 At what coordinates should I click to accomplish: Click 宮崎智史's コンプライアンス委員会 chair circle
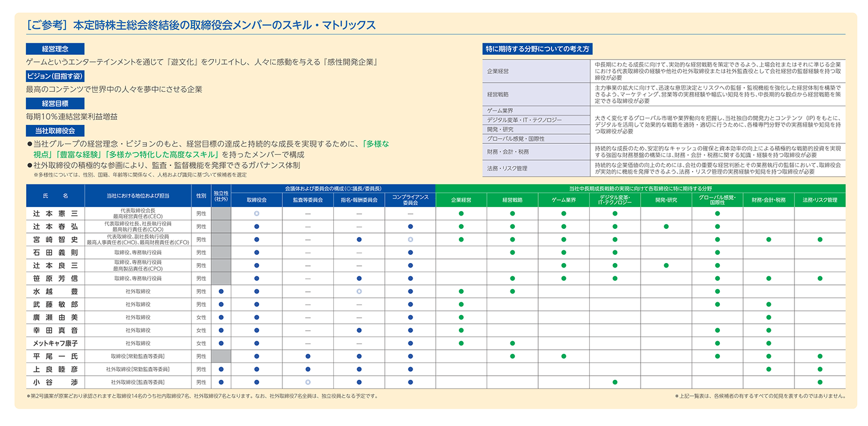[410, 239]
